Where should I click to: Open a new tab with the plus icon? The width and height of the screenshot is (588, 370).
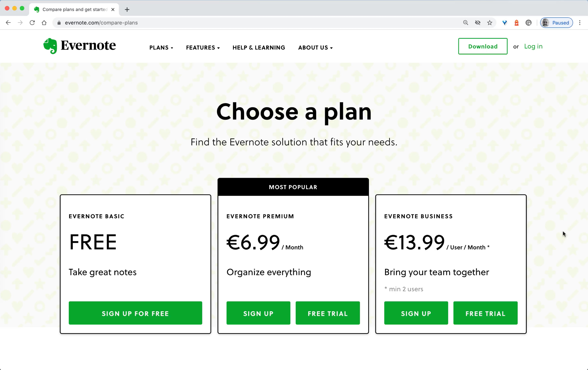(127, 10)
